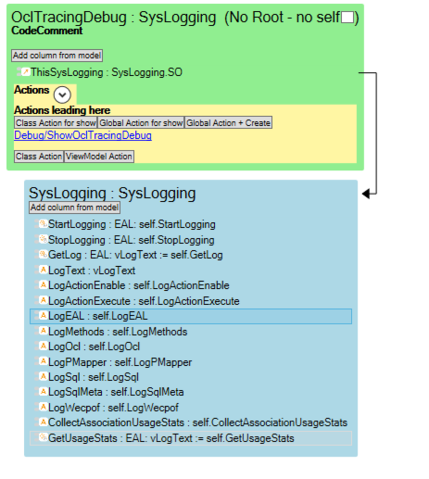Expand the Actions chevron dropdown

coord(62,95)
